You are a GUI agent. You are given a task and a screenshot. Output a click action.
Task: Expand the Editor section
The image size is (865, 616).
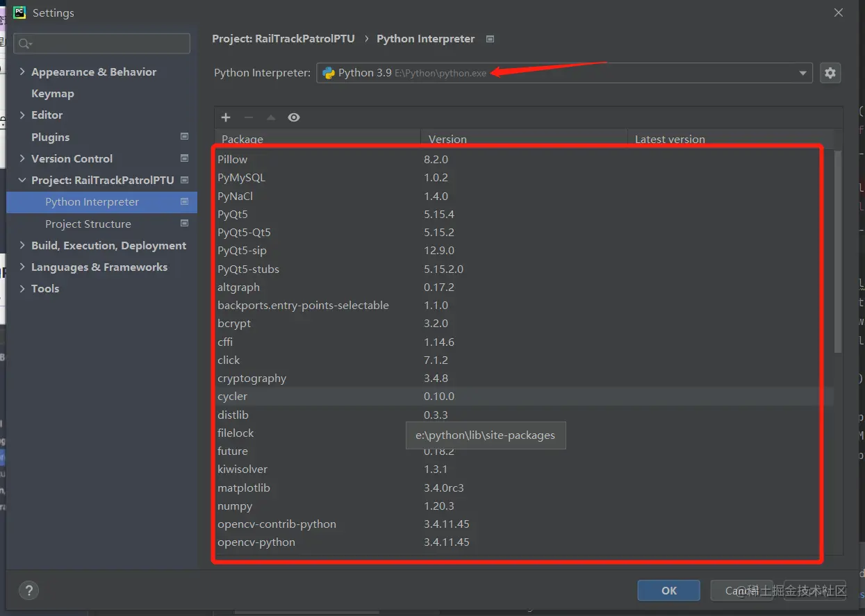point(22,115)
